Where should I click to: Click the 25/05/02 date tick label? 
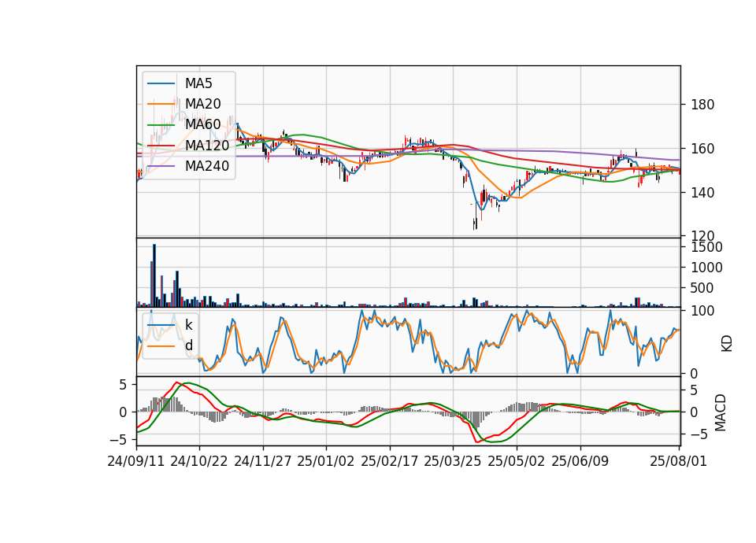point(517,461)
